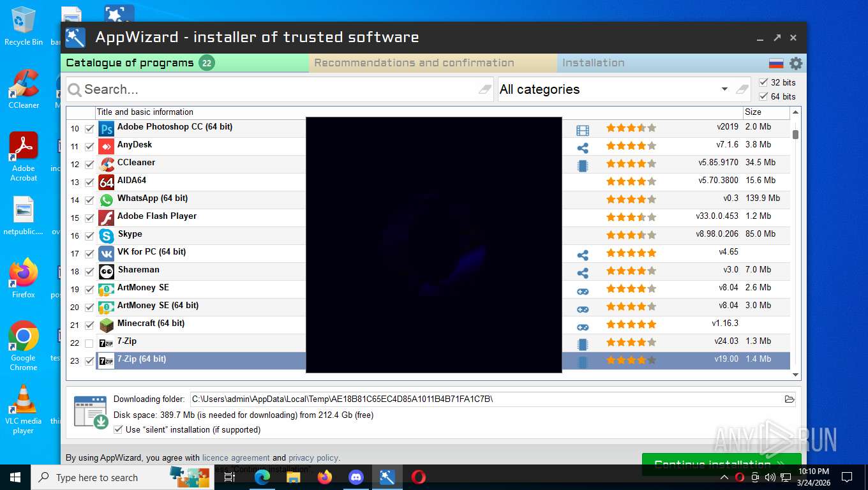Click the AnyDesk program icon in the list
The image size is (868, 490).
click(107, 147)
